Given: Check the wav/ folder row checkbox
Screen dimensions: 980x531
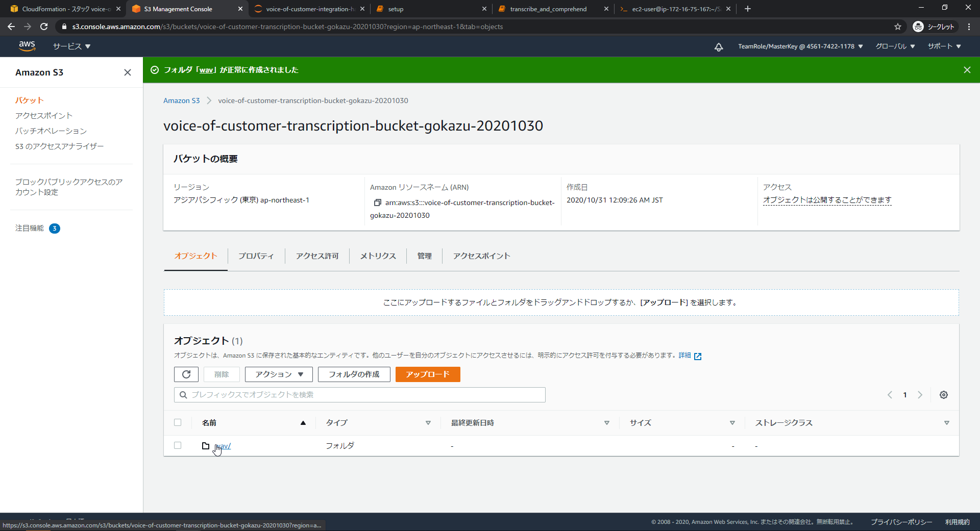Looking at the screenshot, I should pyautogui.click(x=178, y=445).
